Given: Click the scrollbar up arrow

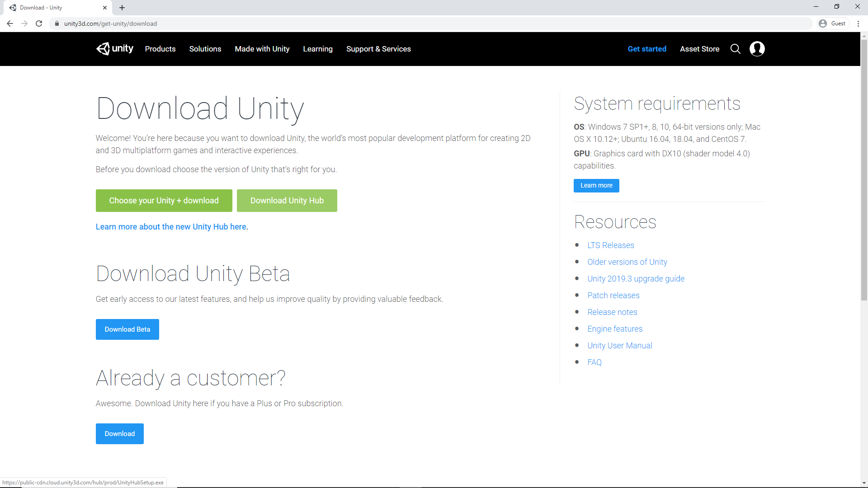Looking at the screenshot, I should [864, 36].
